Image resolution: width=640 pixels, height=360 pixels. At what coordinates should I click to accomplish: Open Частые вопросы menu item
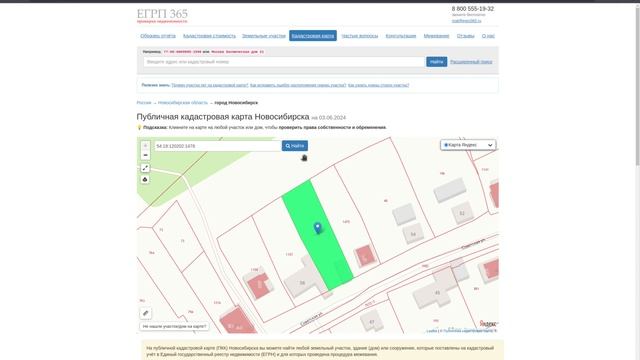point(360,36)
